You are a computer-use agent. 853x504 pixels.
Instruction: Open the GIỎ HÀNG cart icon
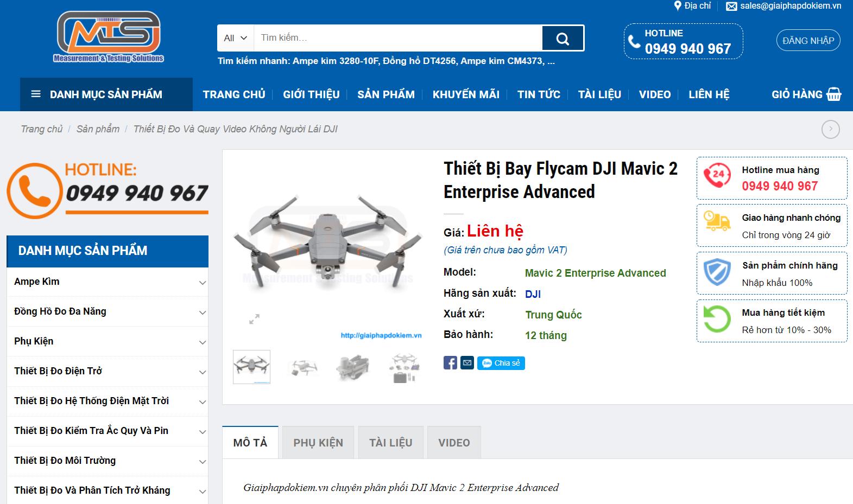[835, 94]
